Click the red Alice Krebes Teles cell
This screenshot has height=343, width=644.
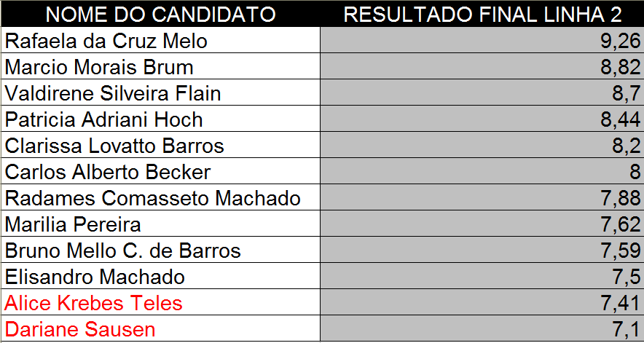pos(160,303)
